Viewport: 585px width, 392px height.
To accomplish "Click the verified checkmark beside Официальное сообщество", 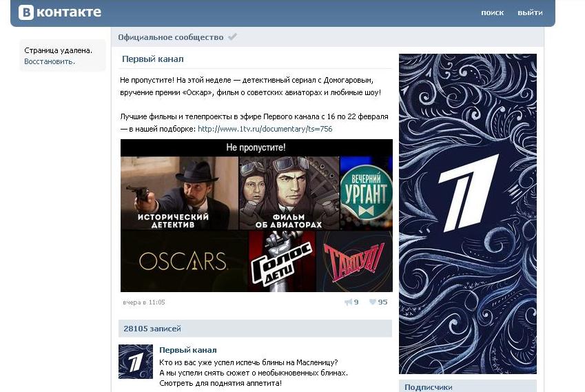I will 232,37.
